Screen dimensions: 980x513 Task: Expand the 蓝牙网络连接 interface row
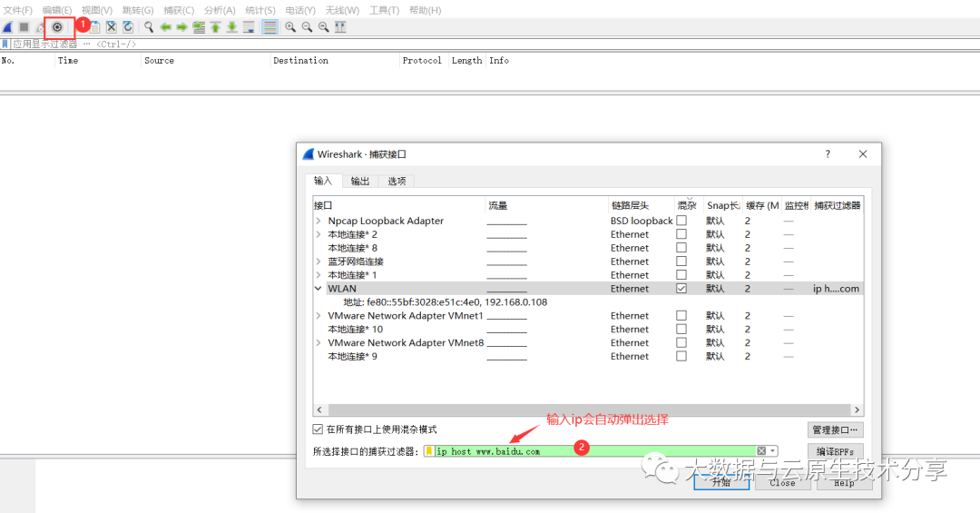coord(318,261)
